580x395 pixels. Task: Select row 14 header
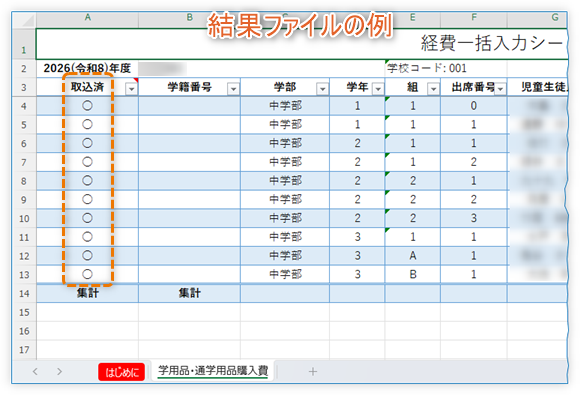click(x=24, y=294)
